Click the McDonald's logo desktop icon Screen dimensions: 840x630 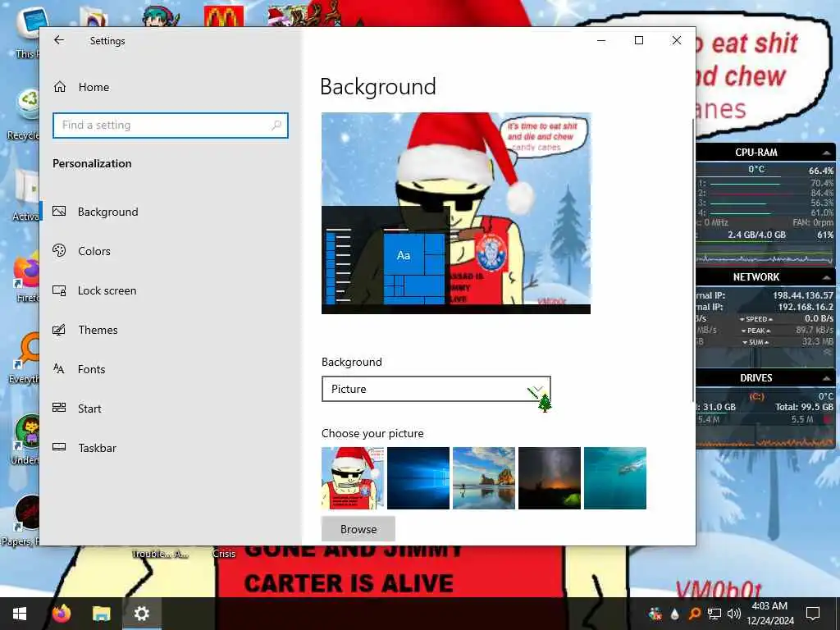[x=224, y=16]
